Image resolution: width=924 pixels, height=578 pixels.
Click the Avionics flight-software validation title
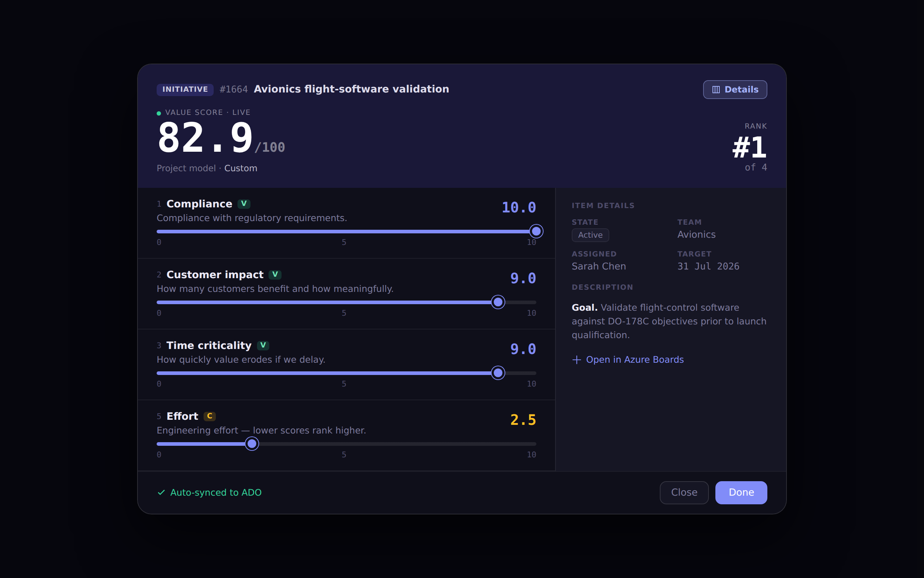click(351, 89)
